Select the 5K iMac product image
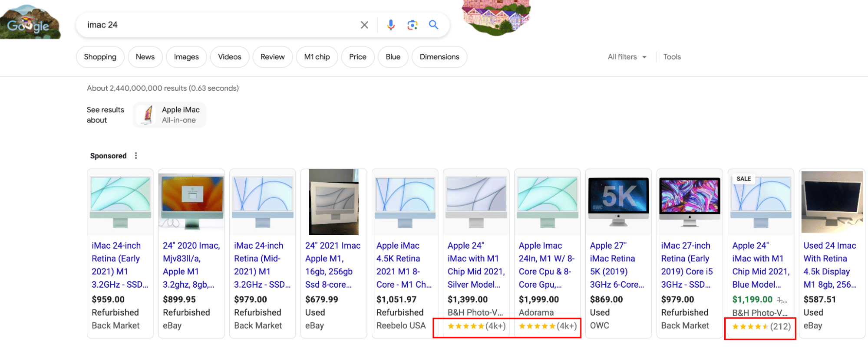This screenshot has width=868, height=348. (x=618, y=202)
